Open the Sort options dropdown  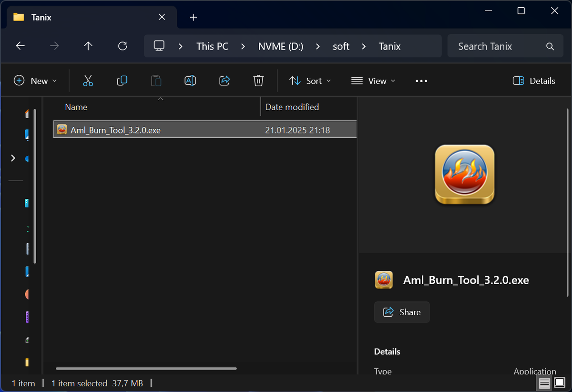tap(310, 81)
